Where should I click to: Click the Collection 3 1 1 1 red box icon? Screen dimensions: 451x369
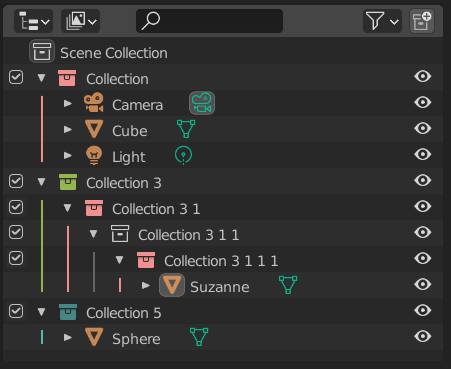146,260
